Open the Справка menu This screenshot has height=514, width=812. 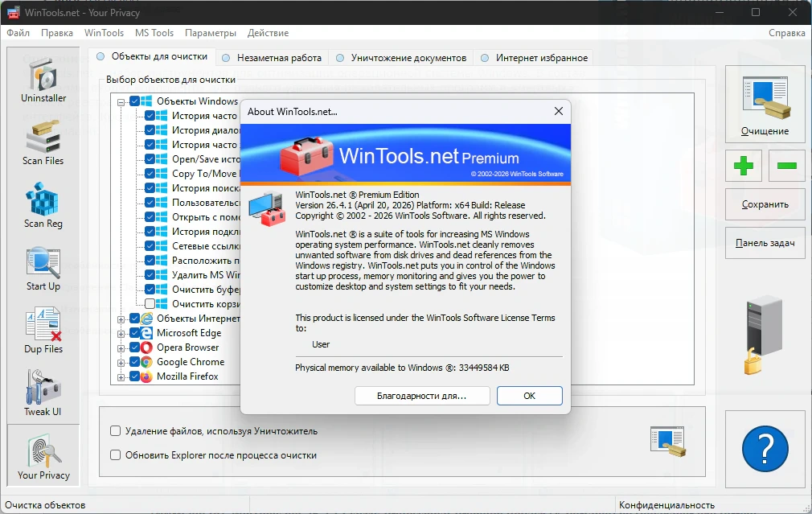point(786,33)
